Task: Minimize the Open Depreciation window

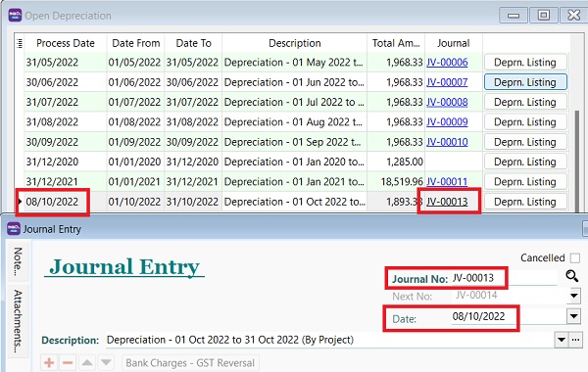Action: (x=514, y=16)
